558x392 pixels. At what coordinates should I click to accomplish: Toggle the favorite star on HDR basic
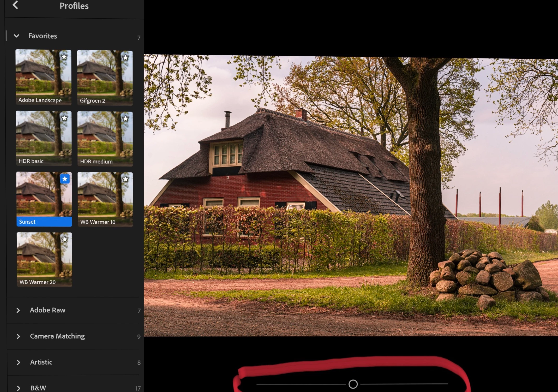coord(64,118)
